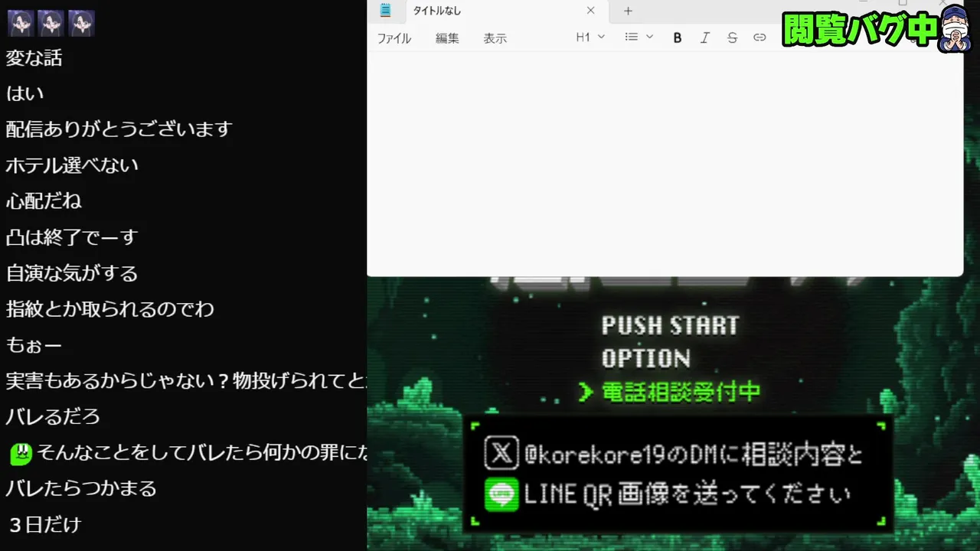Add a new Notepad tab
This screenshot has width=980, height=551.
628,11
